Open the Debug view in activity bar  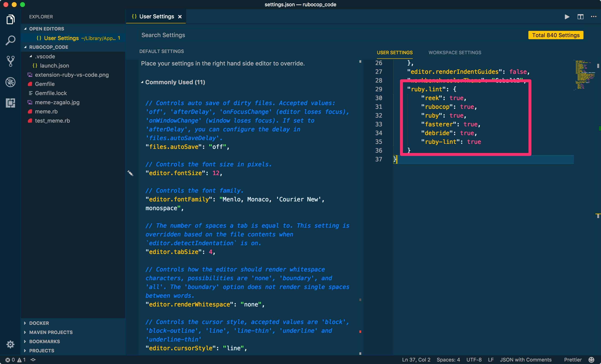coord(10,82)
